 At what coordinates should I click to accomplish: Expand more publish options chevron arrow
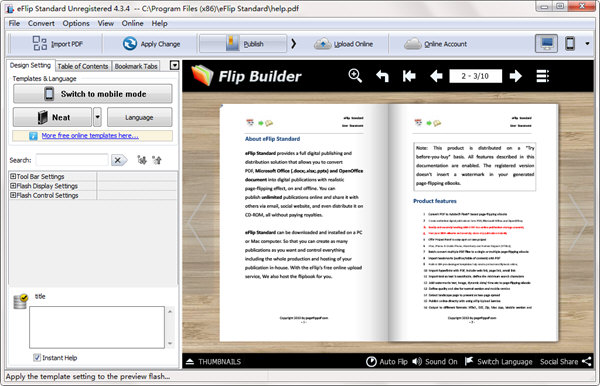[x=293, y=44]
